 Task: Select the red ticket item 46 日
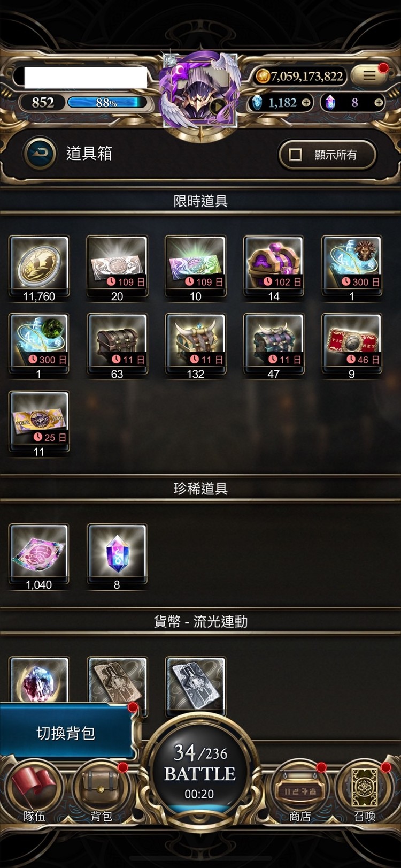[351, 346]
